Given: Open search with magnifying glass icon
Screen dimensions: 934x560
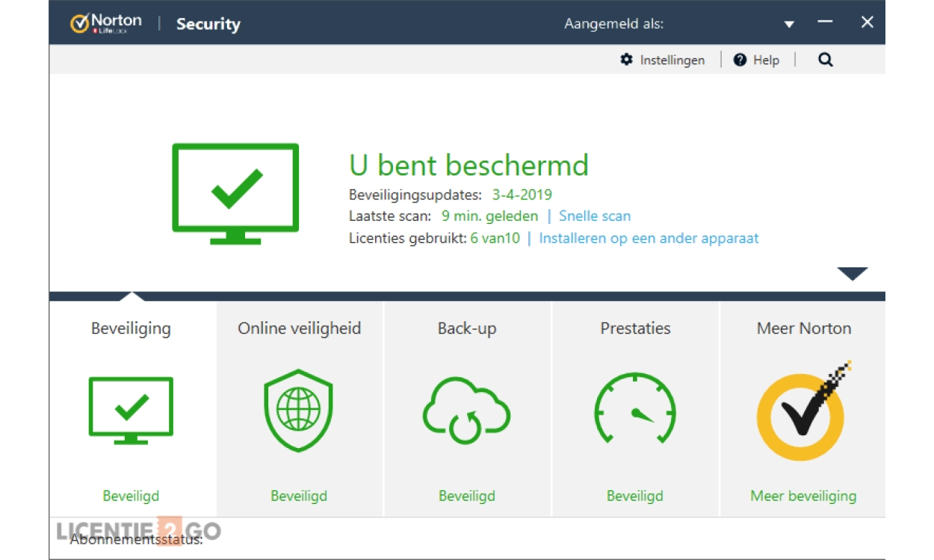Looking at the screenshot, I should pyautogui.click(x=825, y=60).
